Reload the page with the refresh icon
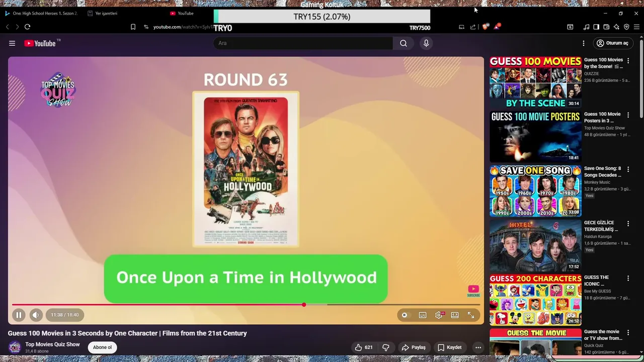Screen dimensions: 644x362 click(27, 27)
